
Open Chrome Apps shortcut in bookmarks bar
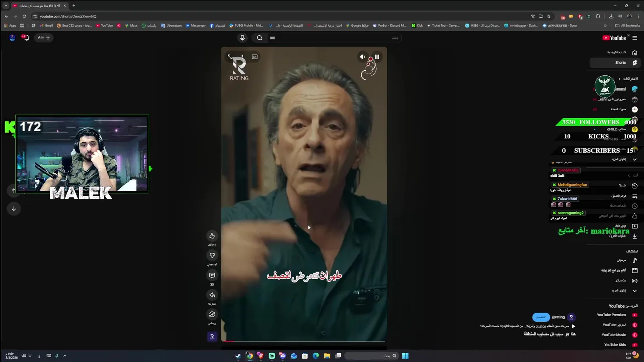point(10,25)
